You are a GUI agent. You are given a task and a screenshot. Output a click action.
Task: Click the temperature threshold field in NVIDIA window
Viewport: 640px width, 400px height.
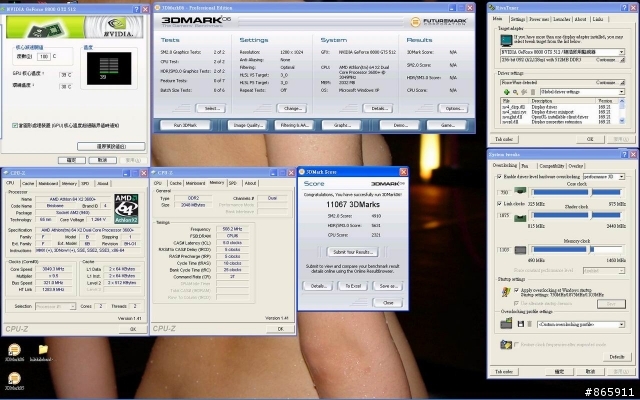coord(43,57)
